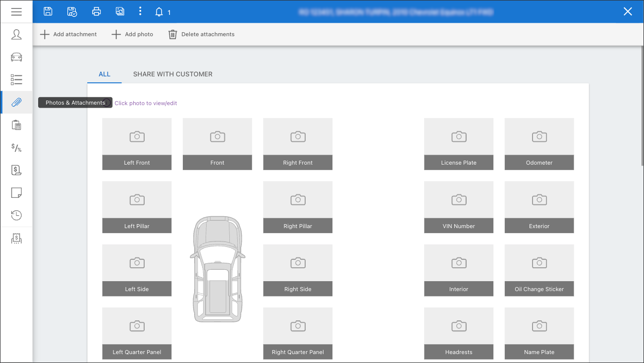Open the history clock sidebar icon
644x363 pixels.
16,215
